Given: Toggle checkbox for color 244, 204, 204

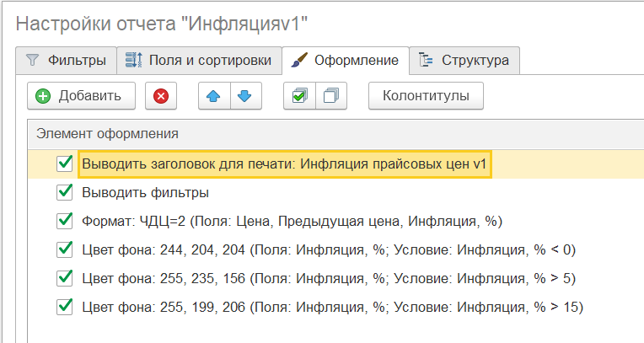Looking at the screenshot, I should pos(64,249).
